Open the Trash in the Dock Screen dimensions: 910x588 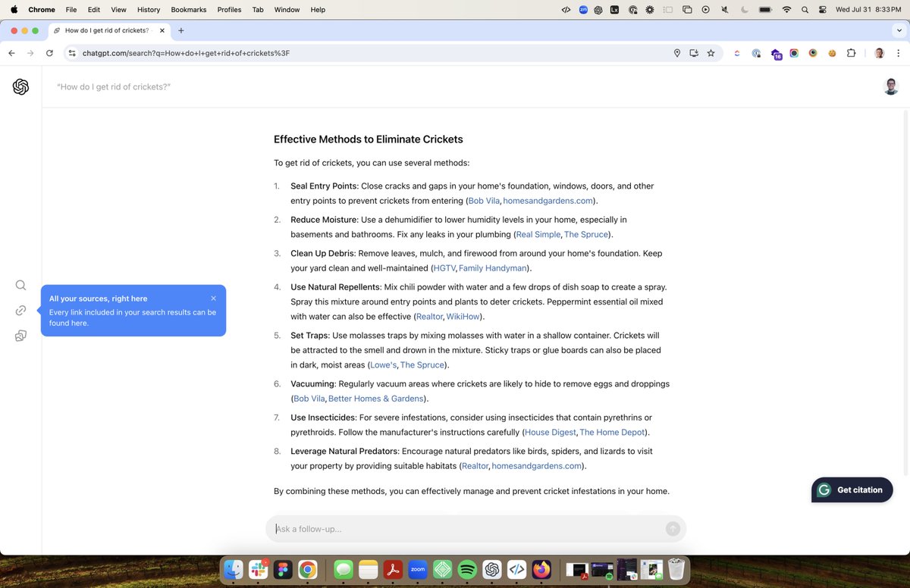click(x=677, y=569)
